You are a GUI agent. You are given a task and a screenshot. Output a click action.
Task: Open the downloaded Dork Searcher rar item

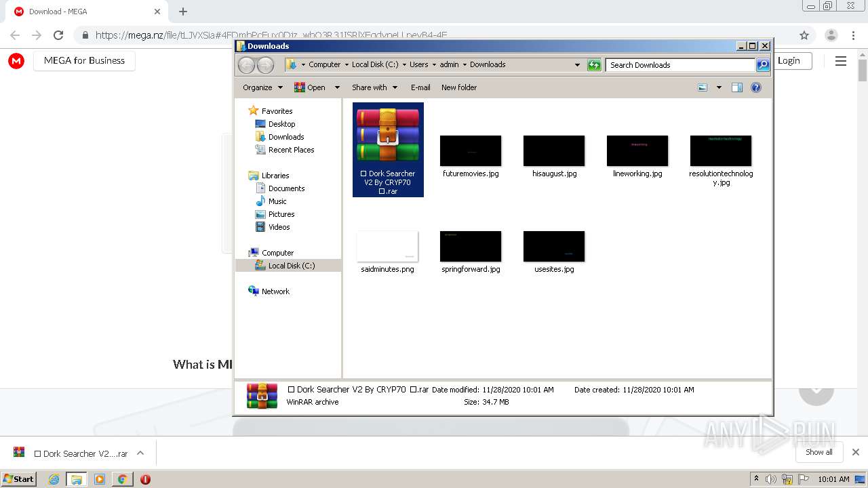point(71,453)
